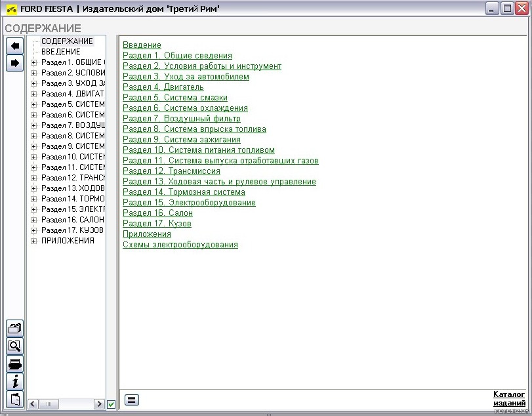Open link Раздел 3. Уход за автомобилем
This screenshot has height=416, width=532.
pyautogui.click(x=186, y=77)
